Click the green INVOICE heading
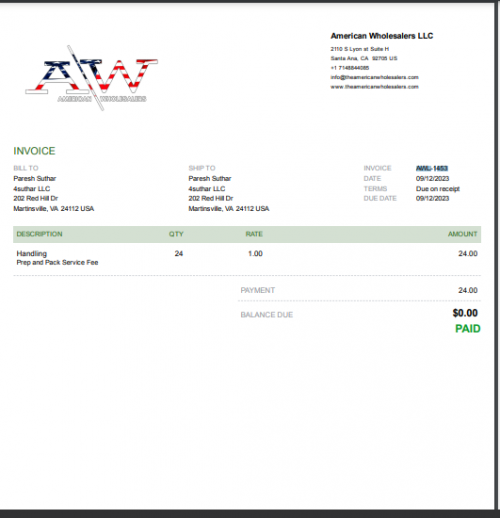 (34, 151)
